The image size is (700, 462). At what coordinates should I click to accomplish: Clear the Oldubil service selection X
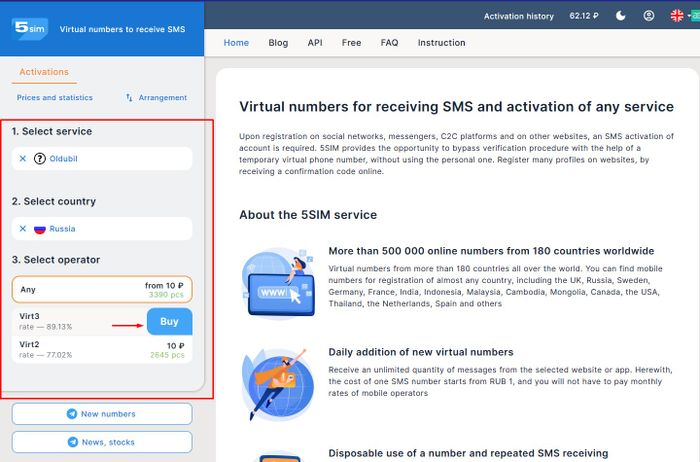point(23,158)
